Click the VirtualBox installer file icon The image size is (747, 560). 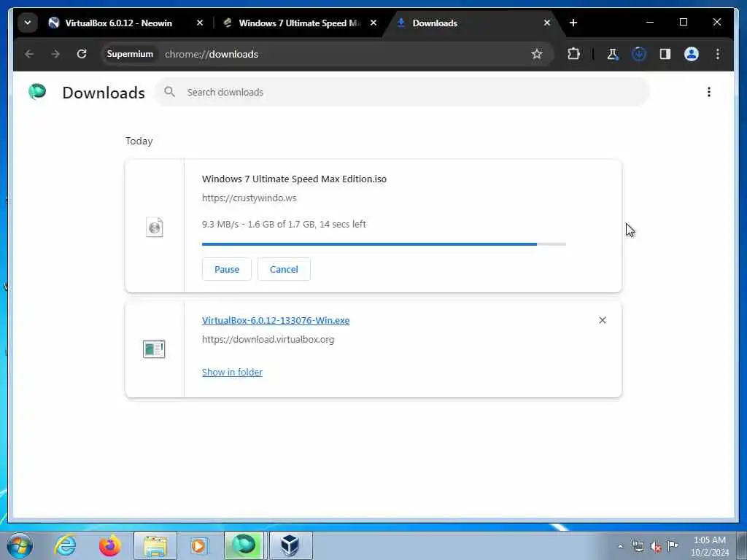(x=154, y=349)
